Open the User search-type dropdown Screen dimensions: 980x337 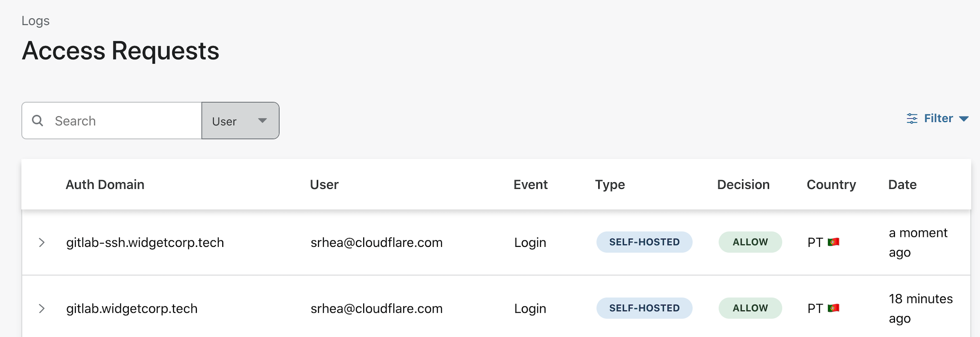240,121
